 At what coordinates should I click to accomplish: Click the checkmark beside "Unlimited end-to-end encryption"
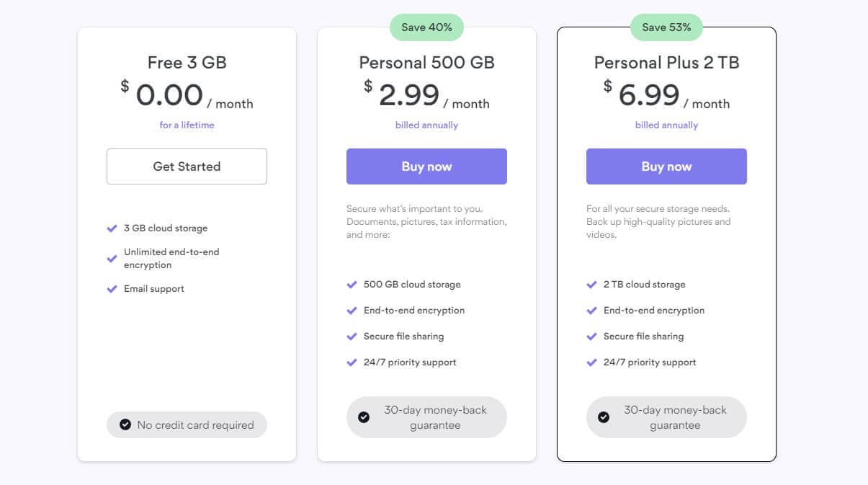tap(112, 258)
